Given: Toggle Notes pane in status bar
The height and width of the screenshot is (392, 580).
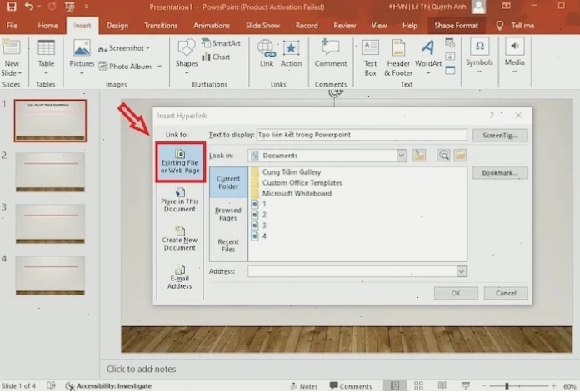Looking at the screenshot, I should point(304,386).
